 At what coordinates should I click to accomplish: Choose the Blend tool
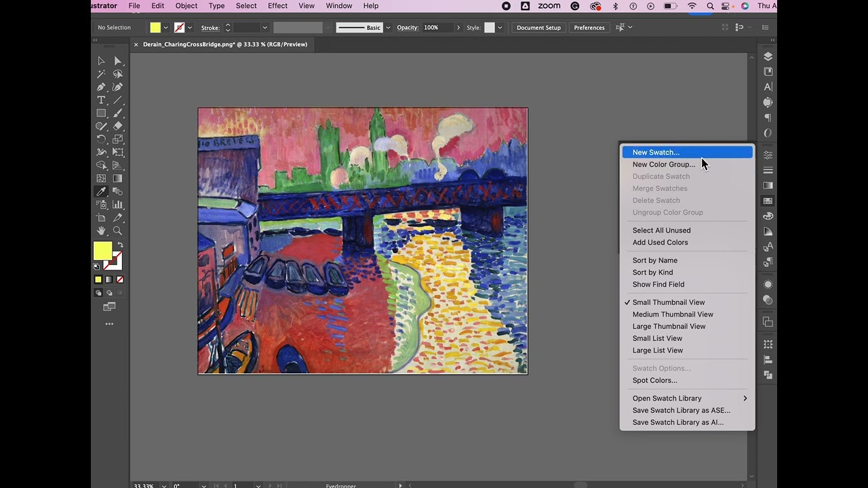click(118, 192)
